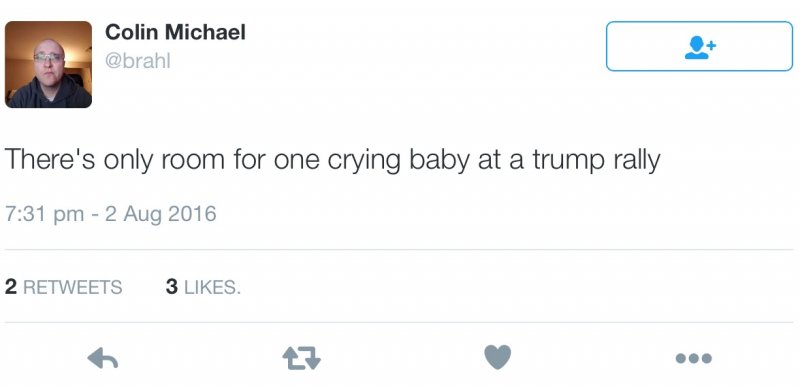Click the bold likes count number 3

click(171, 287)
